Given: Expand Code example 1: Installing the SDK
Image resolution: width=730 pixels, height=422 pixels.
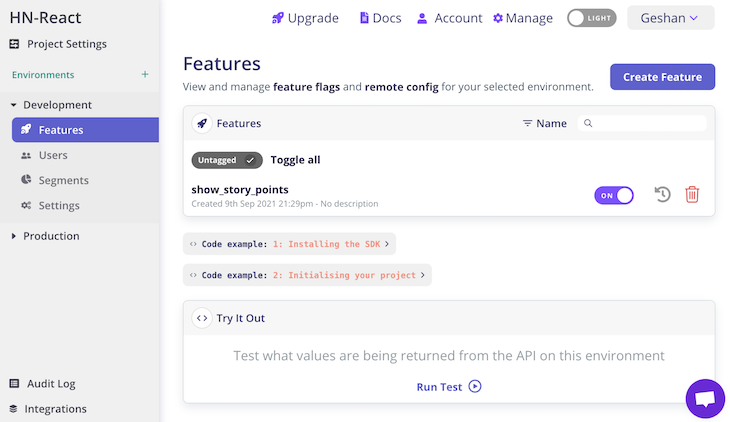Looking at the screenshot, I should coord(289,244).
